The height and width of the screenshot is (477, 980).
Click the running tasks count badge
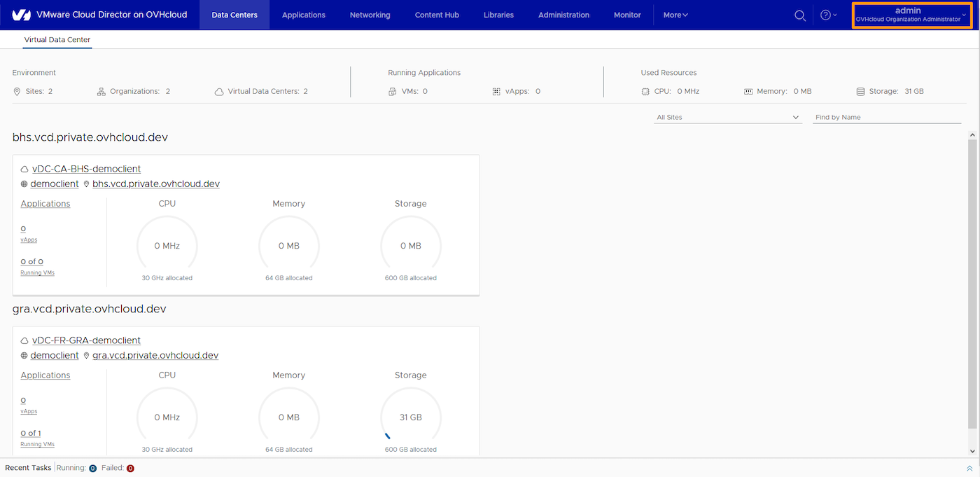coord(93,468)
